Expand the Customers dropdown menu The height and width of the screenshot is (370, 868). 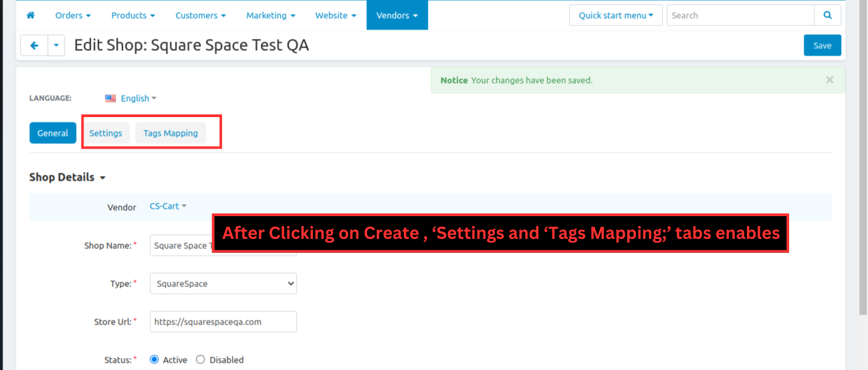(x=200, y=15)
